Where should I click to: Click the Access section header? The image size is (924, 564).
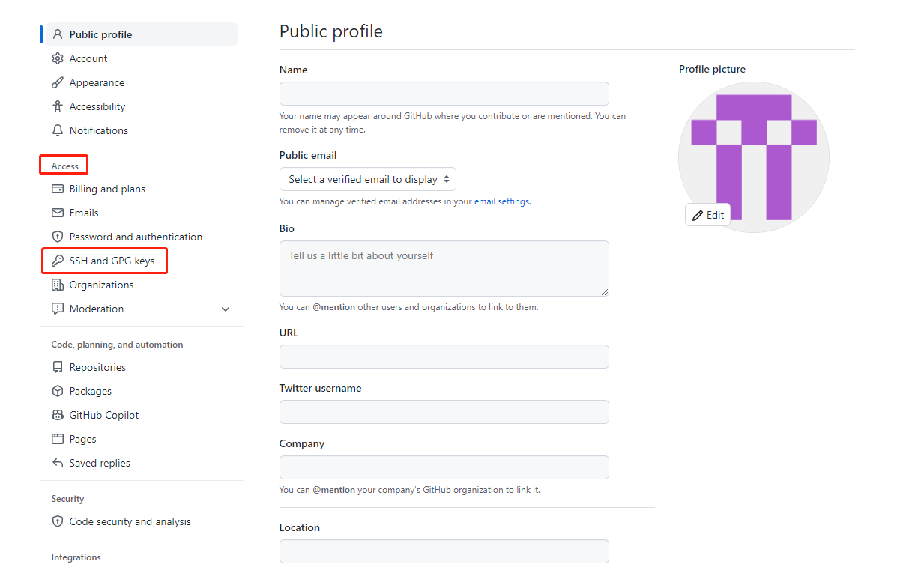(65, 166)
